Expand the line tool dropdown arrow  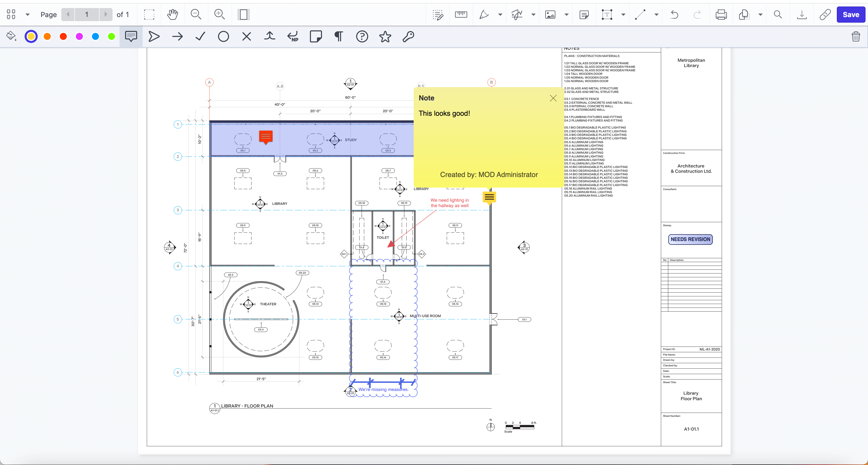(656, 15)
